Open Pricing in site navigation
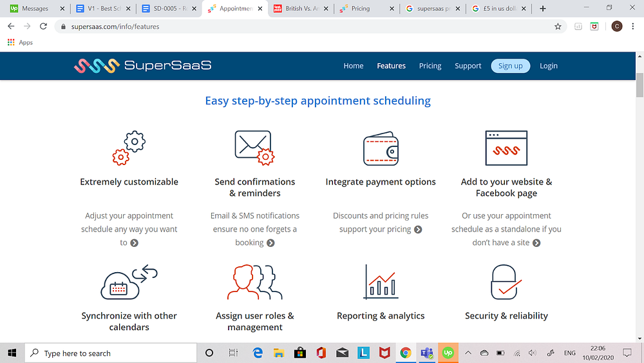 pyautogui.click(x=430, y=66)
